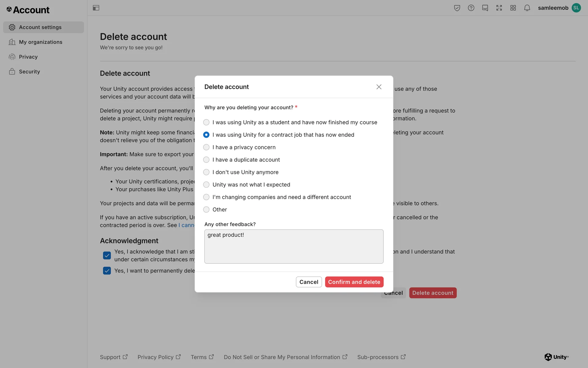Select "Unity was not what I expected"

pos(206,185)
